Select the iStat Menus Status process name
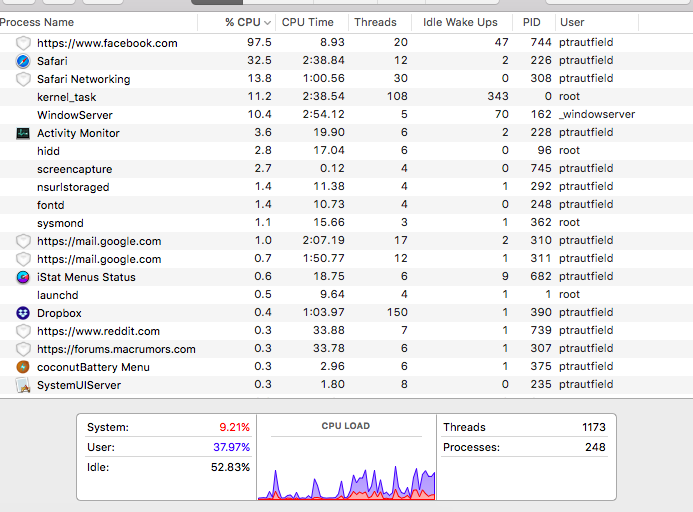Image resolution: width=693 pixels, height=512 pixels. (x=86, y=277)
